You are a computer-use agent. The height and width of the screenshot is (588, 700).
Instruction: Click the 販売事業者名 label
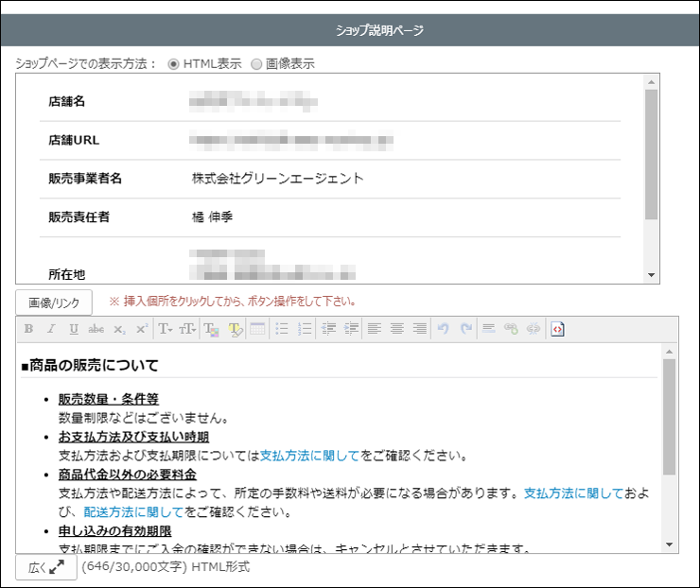click(x=85, y=179)
